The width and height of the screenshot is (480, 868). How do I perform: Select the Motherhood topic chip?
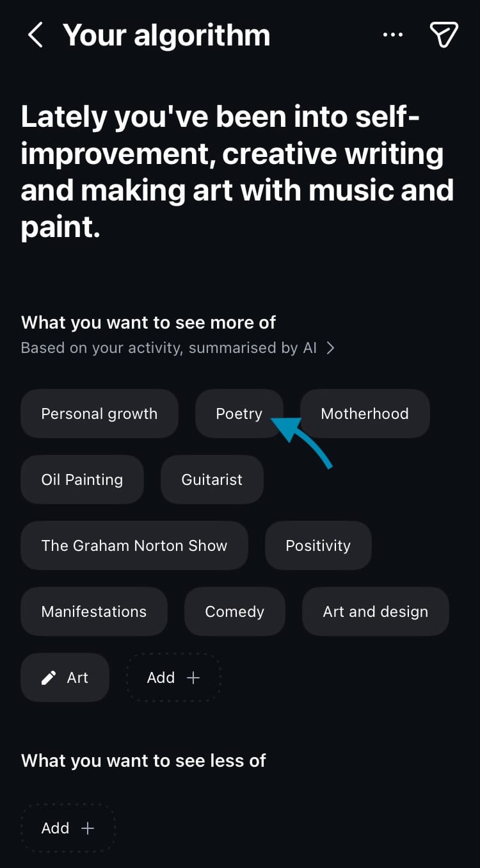coord(365,414)
